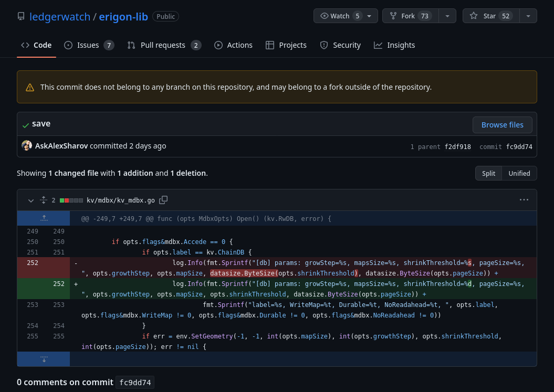Click the green commit status checkmark
This screenshot has width=554, height=392.
[x=26, y=125]
